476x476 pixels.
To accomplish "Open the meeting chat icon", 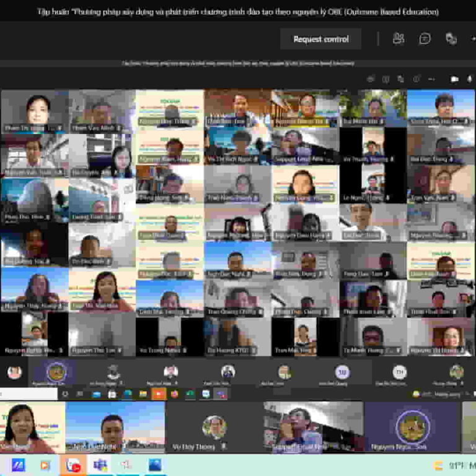I will point(425,39).
